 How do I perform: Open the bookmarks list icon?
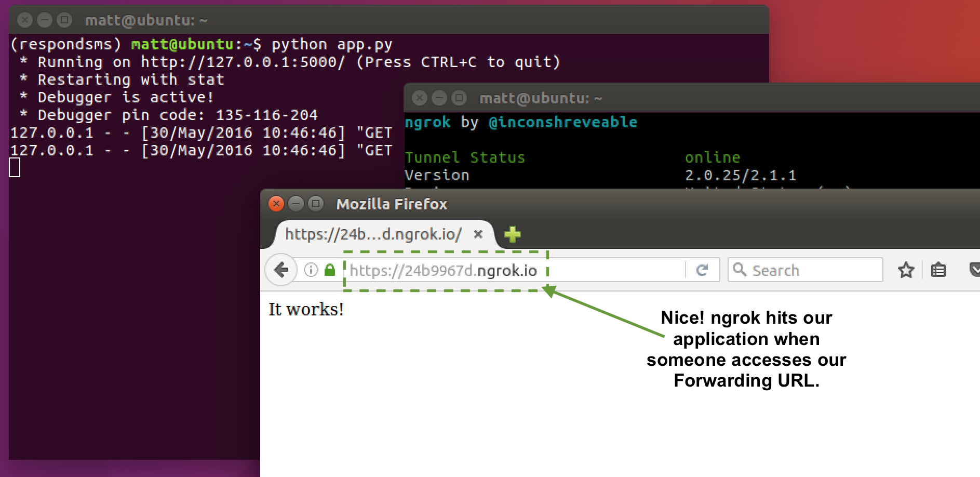point(938,270)
